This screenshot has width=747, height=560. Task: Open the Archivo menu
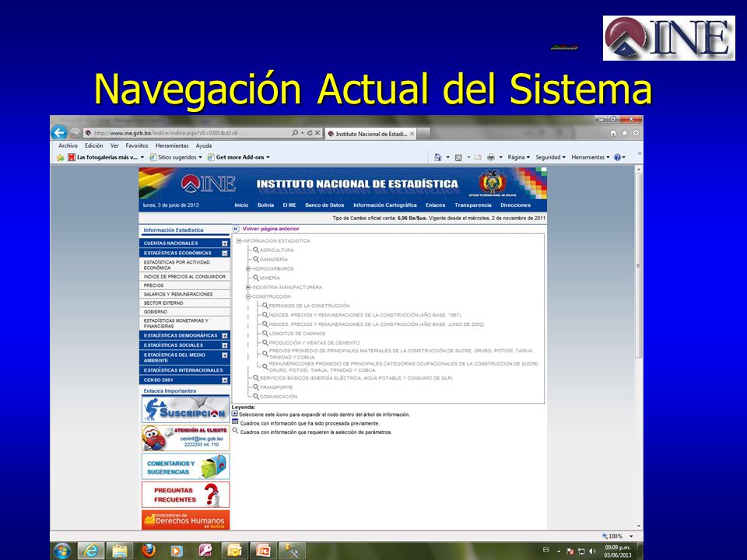68,145
